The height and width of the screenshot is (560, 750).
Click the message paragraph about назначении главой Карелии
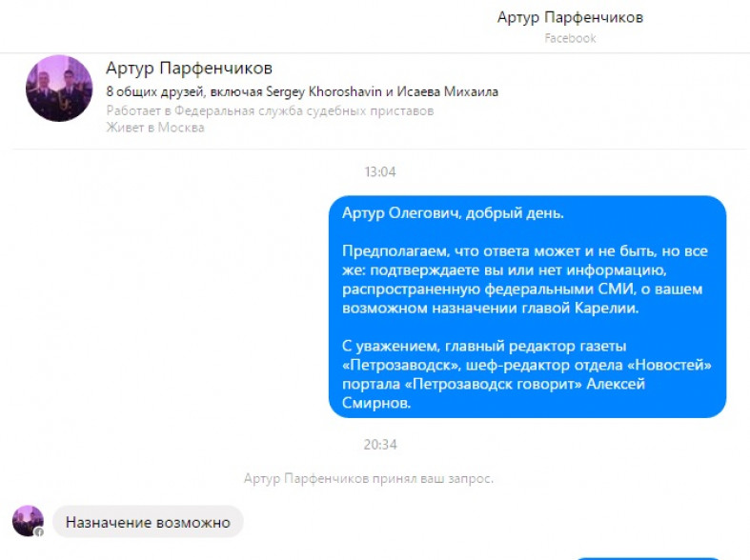click(526, 279)
